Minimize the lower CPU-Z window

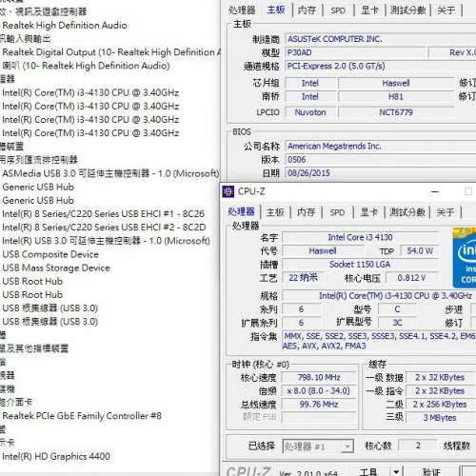(x=435, y=191)
